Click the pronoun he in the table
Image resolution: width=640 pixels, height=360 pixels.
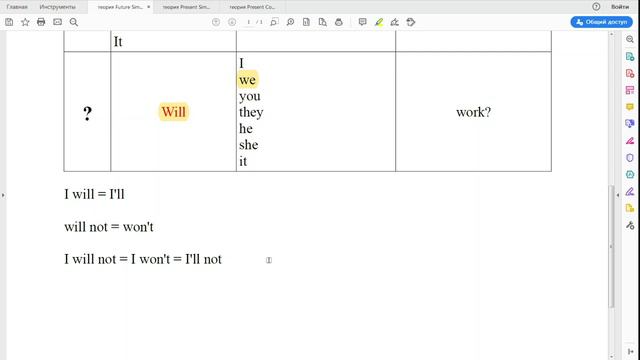coord(246,129)
